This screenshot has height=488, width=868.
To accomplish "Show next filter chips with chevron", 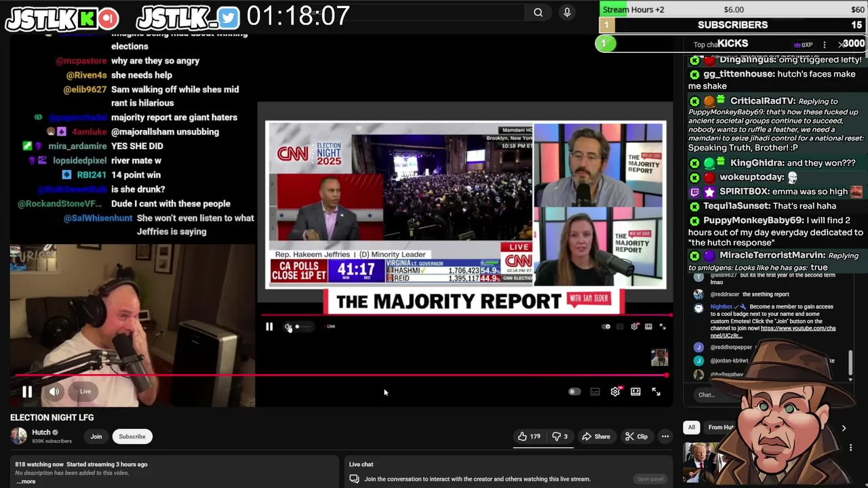I will click(x=844, y=428).
